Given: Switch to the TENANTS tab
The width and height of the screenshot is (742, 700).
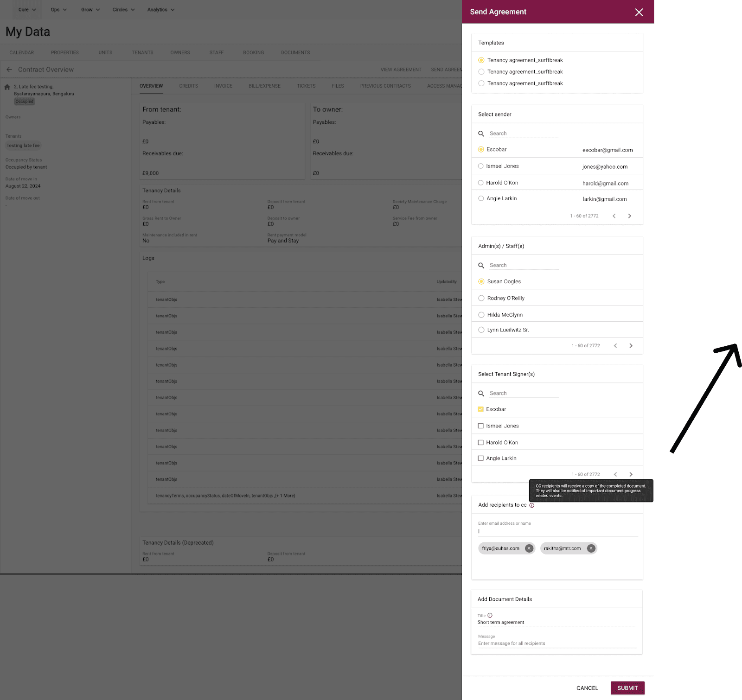Looking at the screenshot, I should (x=142, y=53).
